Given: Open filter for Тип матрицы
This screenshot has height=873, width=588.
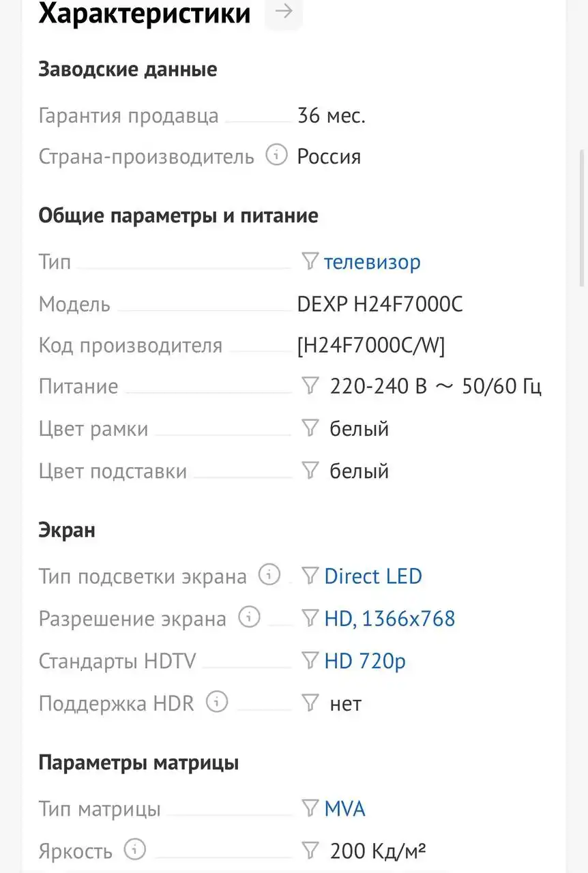Looking at the screenshot, I should (x=310, y=808).
